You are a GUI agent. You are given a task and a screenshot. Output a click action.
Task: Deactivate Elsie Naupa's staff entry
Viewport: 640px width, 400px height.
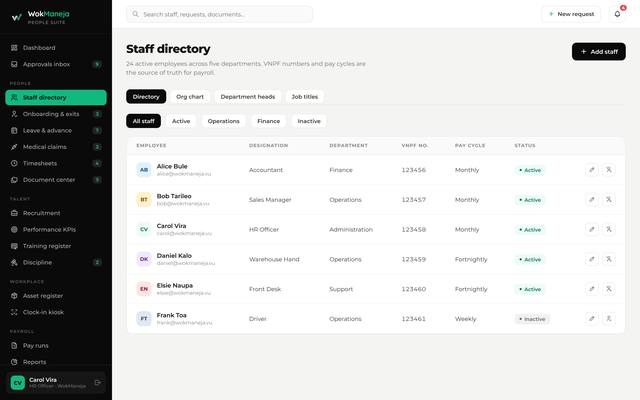click(x=609, y=289)
